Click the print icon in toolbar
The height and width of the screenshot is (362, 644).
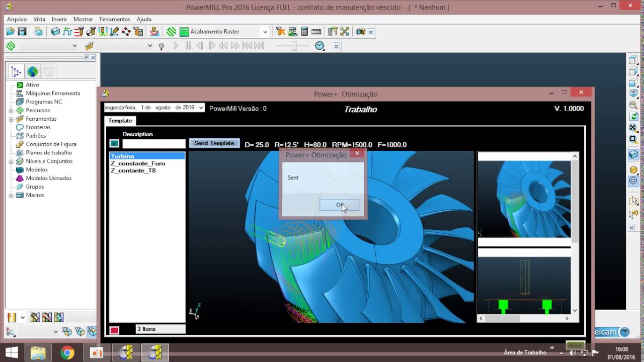click(x=39, y=32)
